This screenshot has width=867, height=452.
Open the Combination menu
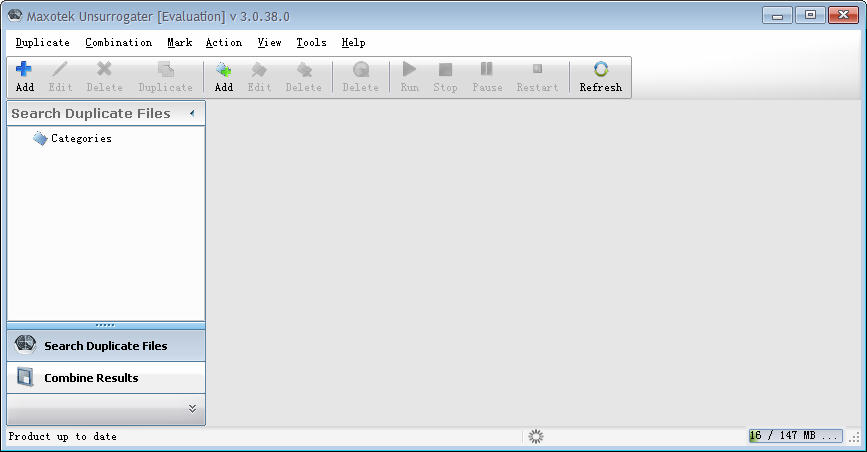pos(118,43)
